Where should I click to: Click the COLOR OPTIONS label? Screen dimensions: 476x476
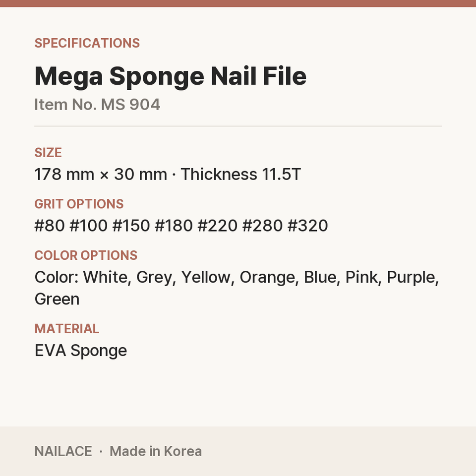click(86, 255)
